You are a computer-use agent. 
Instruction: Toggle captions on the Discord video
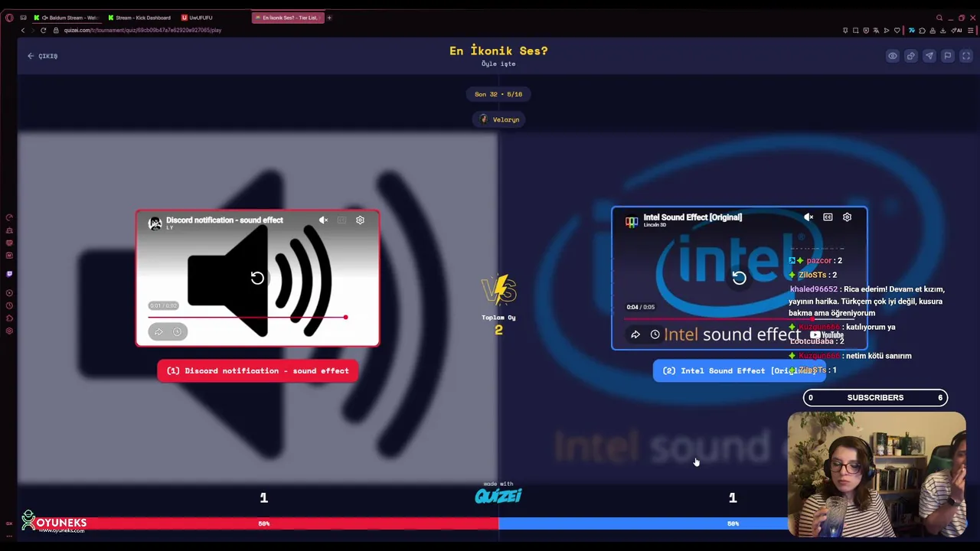pos(341,220)
